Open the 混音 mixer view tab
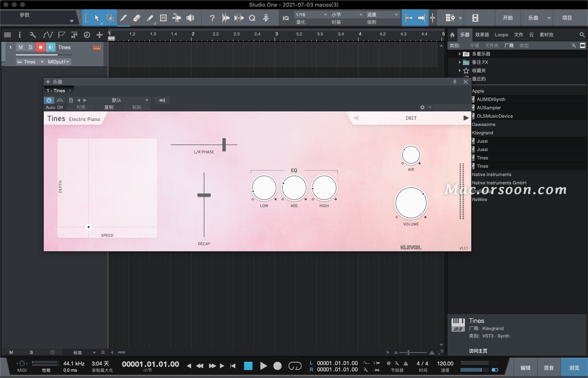The height and width of the screenshot is (378, 588). (549, 368)
